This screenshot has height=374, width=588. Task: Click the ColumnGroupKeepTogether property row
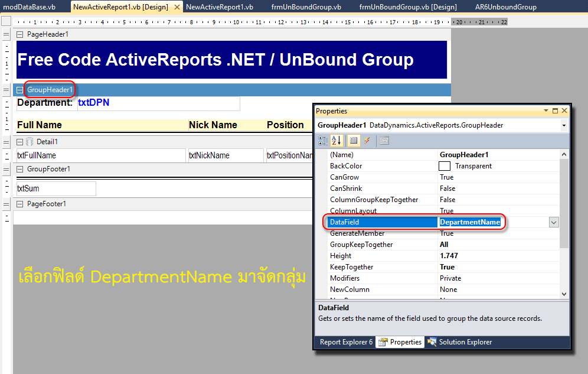click(x=443, y=200)
